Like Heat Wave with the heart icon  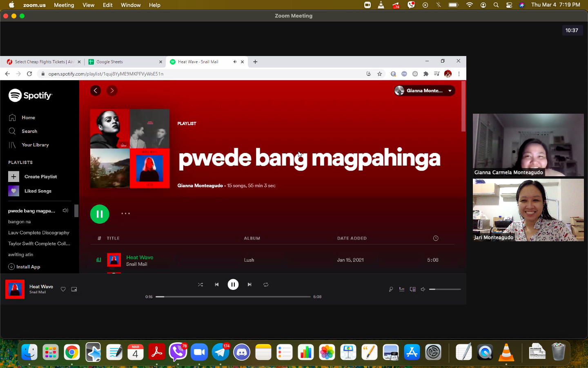click(63, 289)
